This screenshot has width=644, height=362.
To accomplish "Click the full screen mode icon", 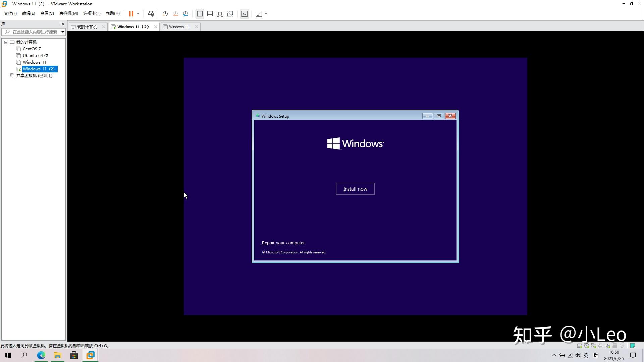I will pos(258,14).
